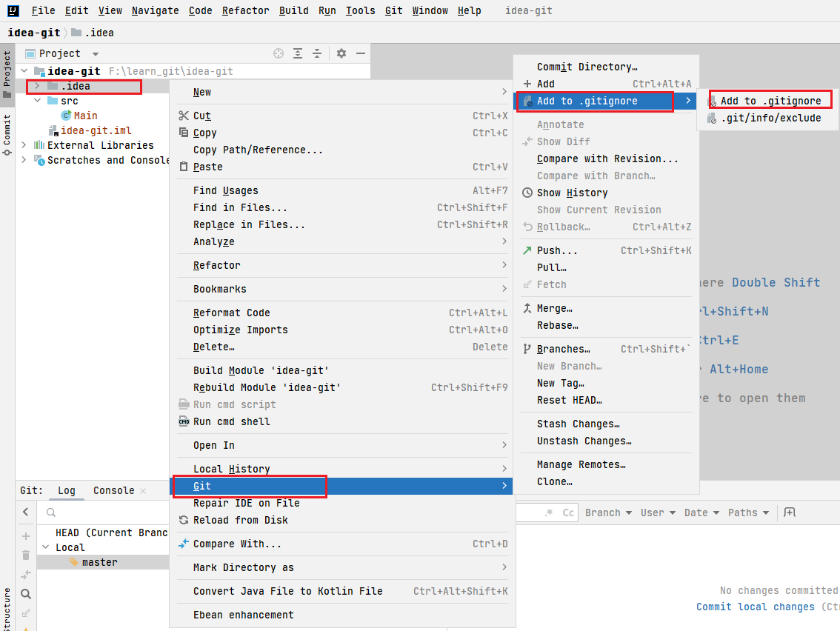840x631 pixels.
Task: Choose Mark Directory as submenu
Action: pyautogui.click(x=341, y=567)
